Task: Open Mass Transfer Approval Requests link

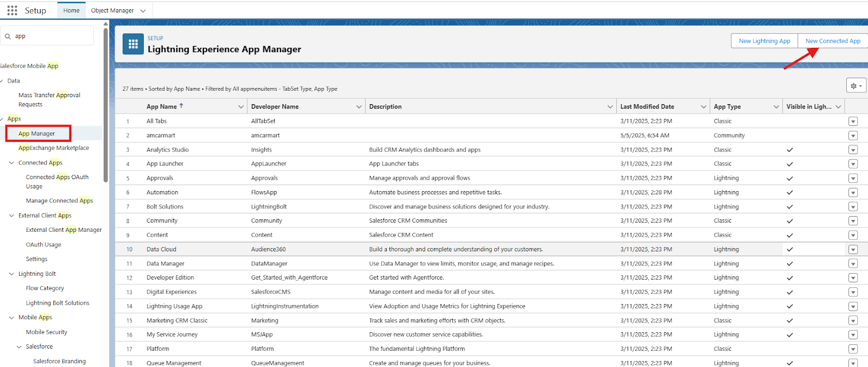Action: point(49,100)
